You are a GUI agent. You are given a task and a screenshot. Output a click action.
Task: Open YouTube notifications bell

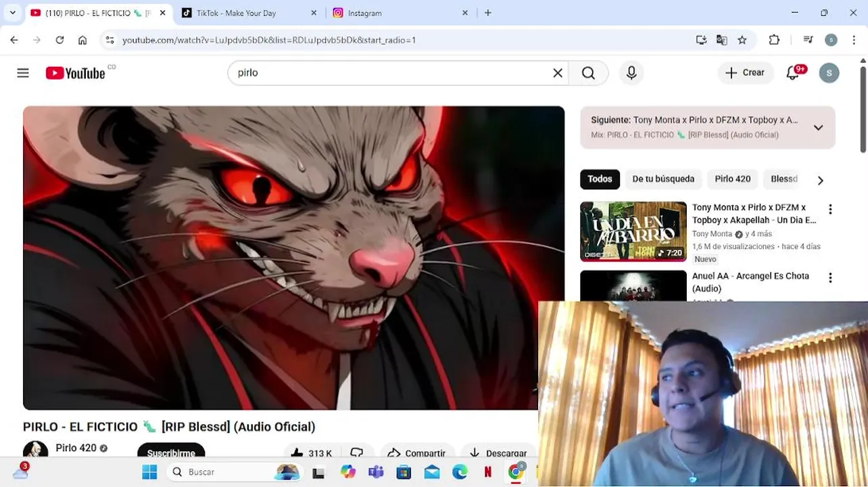[793, 73]
